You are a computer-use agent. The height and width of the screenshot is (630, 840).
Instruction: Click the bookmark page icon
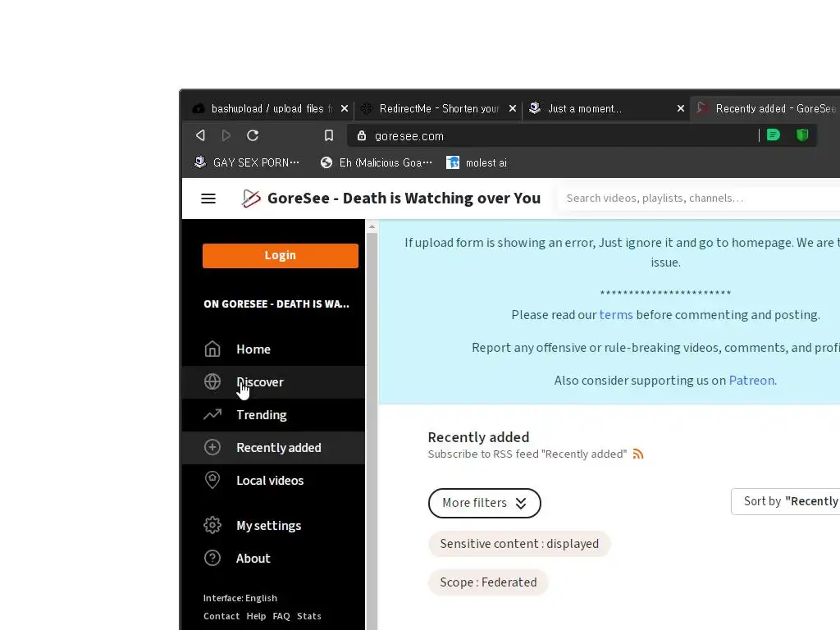[x=329, y=135]
